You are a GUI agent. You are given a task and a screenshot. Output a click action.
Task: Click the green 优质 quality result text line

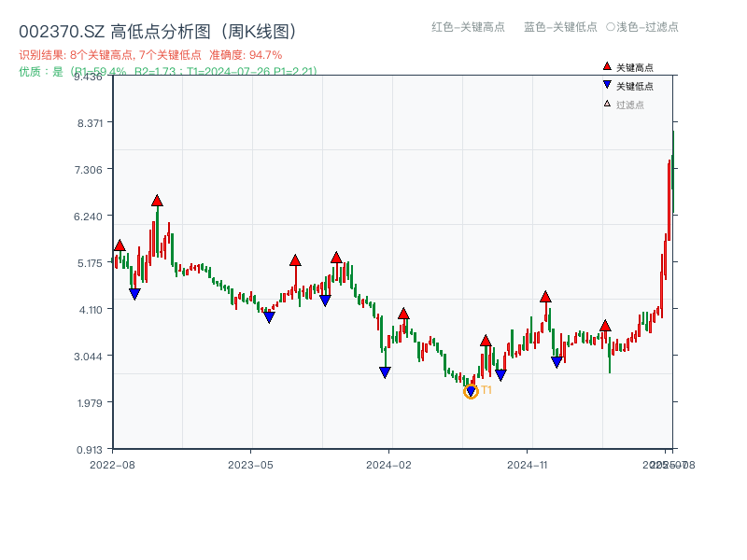pyautogui.click(x=168, y=71)
